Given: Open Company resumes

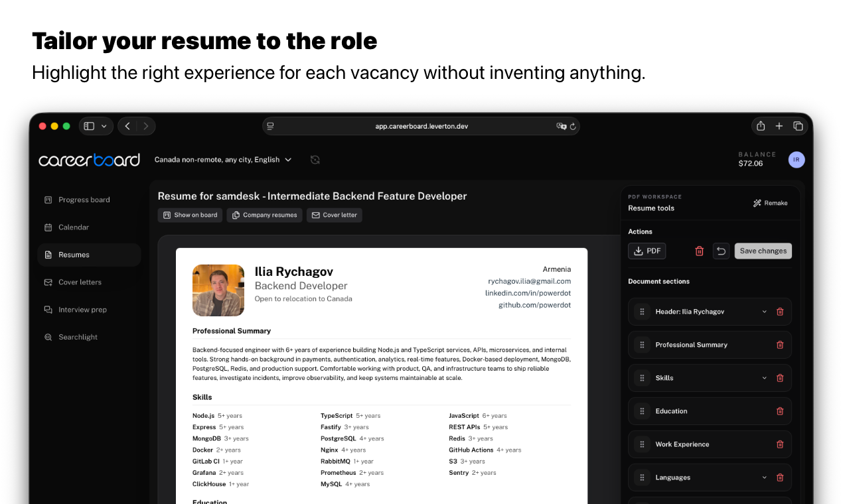Looking at the screenshot, I should [x=264, y=215].
